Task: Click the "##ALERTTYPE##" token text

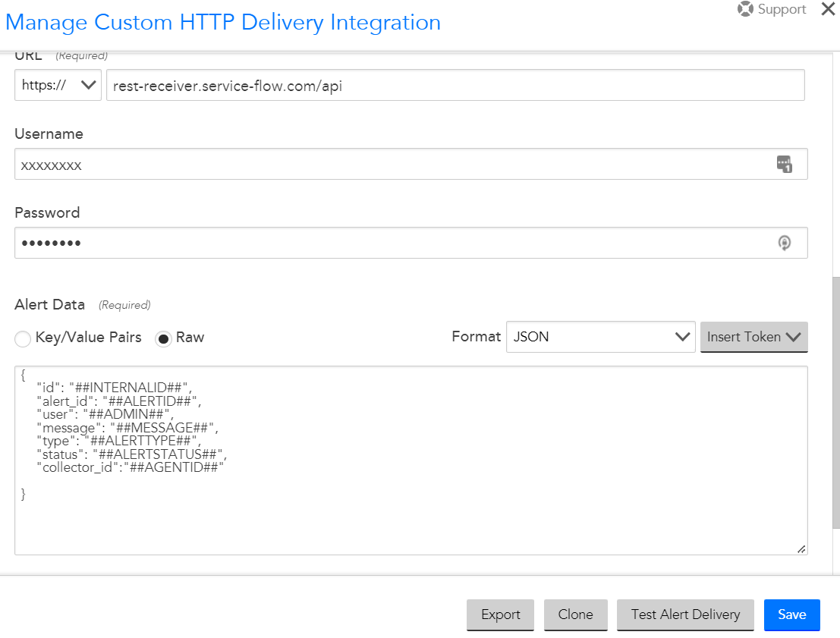Action: click(141, 441)
